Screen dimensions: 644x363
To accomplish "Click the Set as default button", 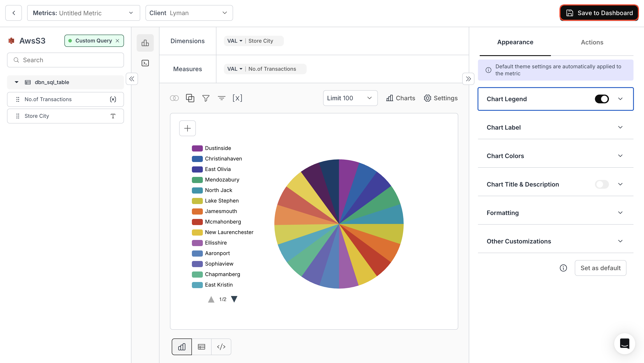I will point(600,268).
